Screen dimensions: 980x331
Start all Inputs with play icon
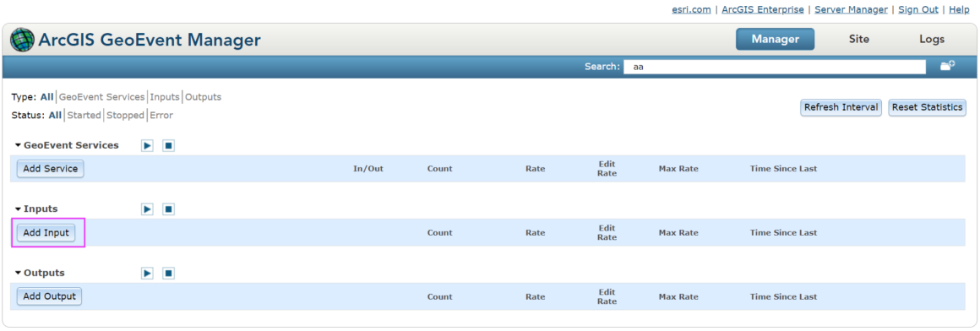[147, 209]
